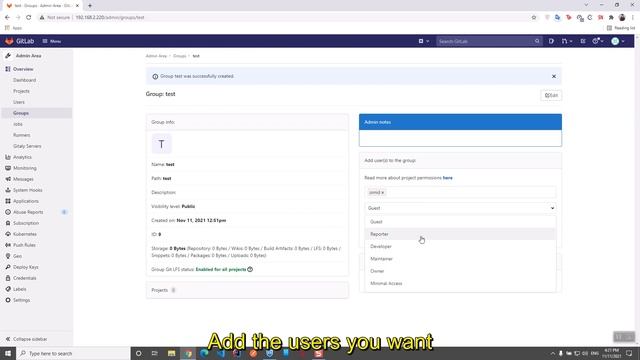Open Monitoring section icon

pyautogui.click(x=8, y=168)
